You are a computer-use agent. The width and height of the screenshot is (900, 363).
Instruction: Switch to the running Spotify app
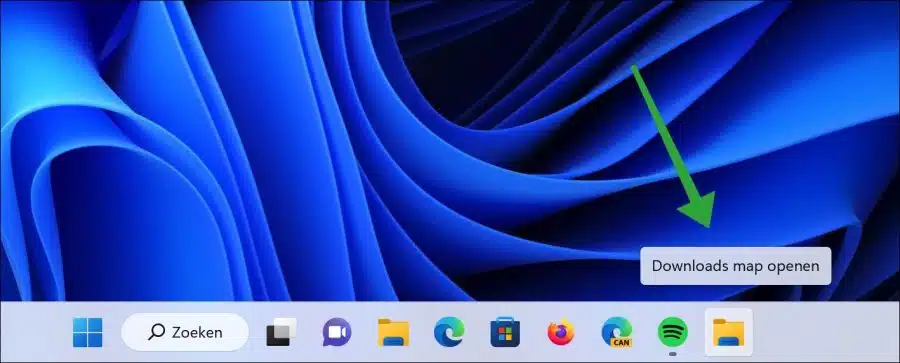[x=673, y=331]
